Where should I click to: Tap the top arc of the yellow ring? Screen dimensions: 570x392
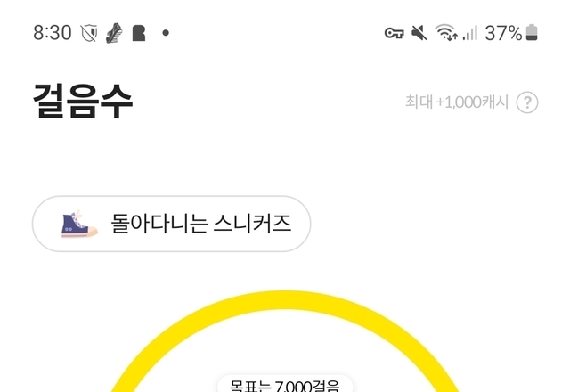285,300
